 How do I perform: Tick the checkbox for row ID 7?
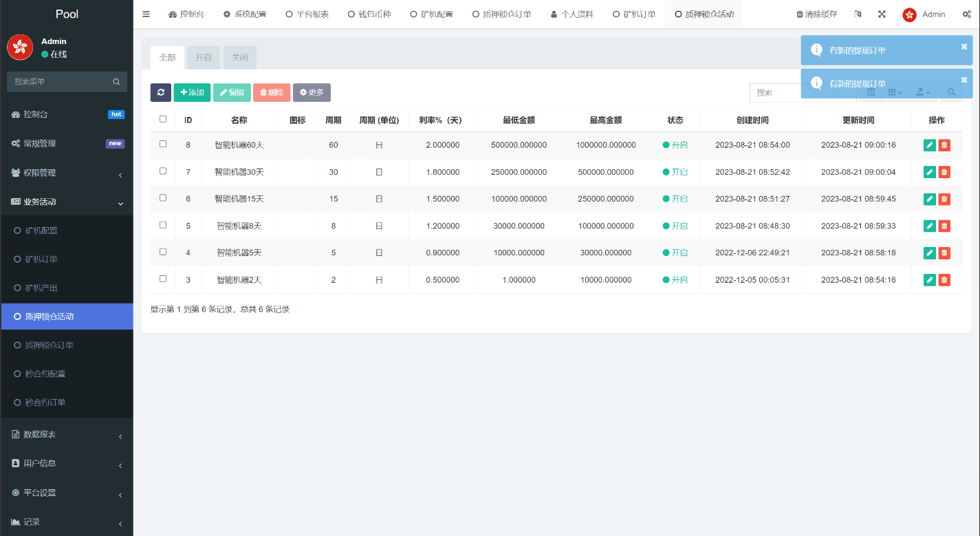point(163,171)
